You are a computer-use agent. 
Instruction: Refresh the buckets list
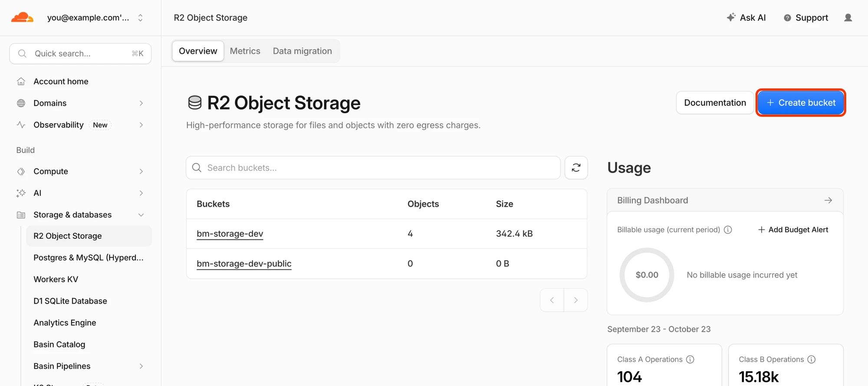coord(576,168)
